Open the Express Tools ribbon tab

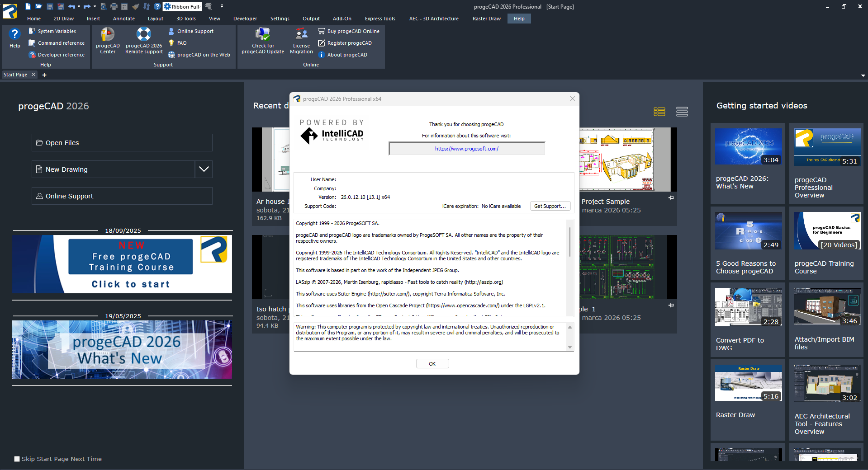[x=380, y=19]
